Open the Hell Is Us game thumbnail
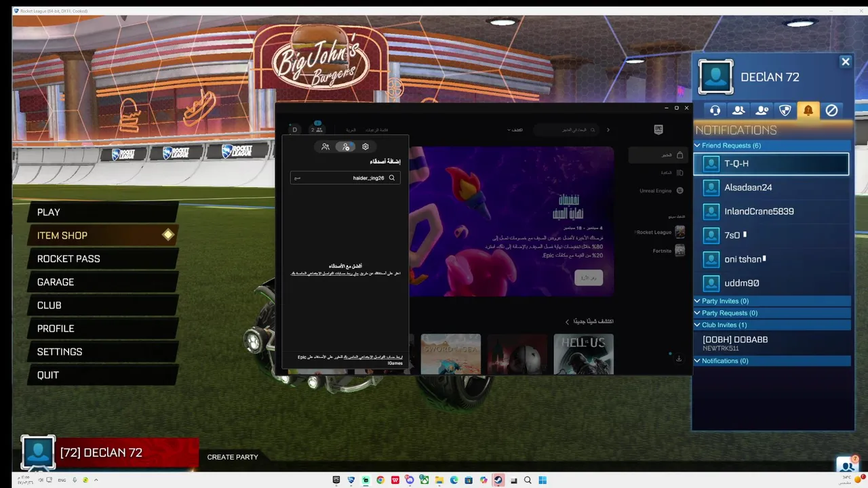868x488 pixels. point(584,354)
